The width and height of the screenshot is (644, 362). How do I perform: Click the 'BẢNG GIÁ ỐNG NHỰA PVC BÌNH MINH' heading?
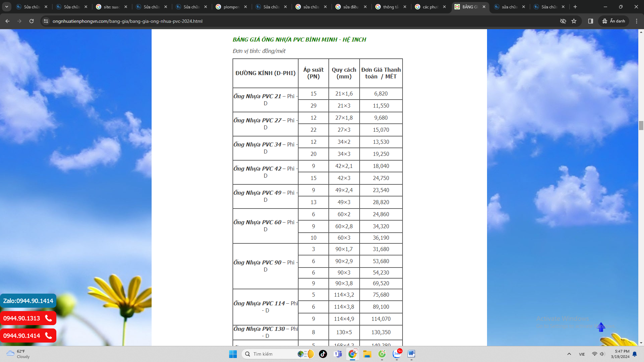(299, 40)
